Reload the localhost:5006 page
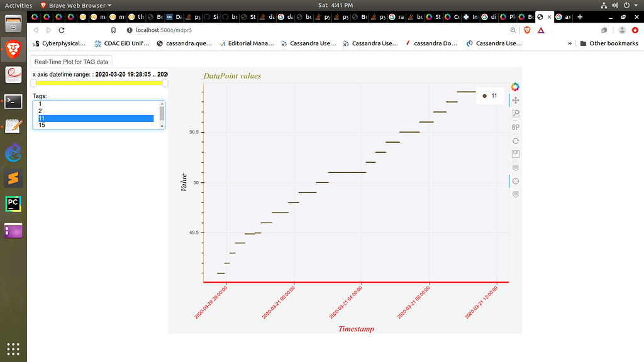 point(60,30)
